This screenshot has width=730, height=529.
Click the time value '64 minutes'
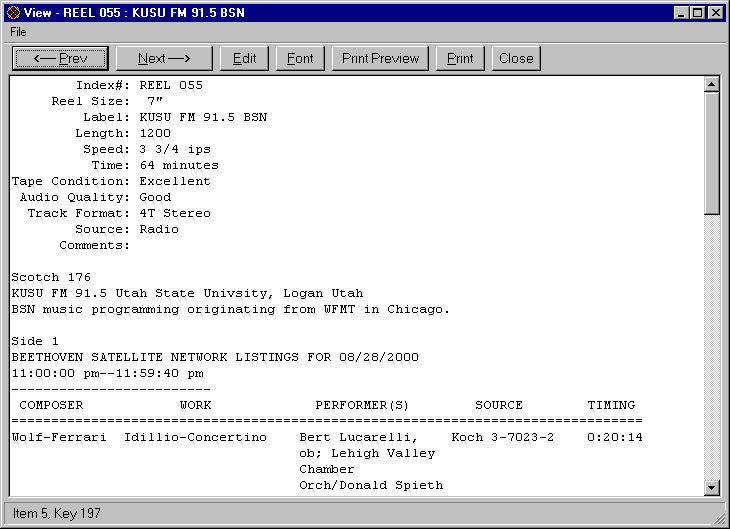coord(179,165)
